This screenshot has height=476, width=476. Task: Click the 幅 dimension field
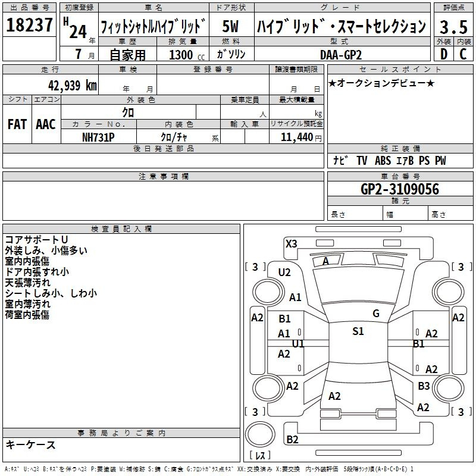click(x=405, y=214)
